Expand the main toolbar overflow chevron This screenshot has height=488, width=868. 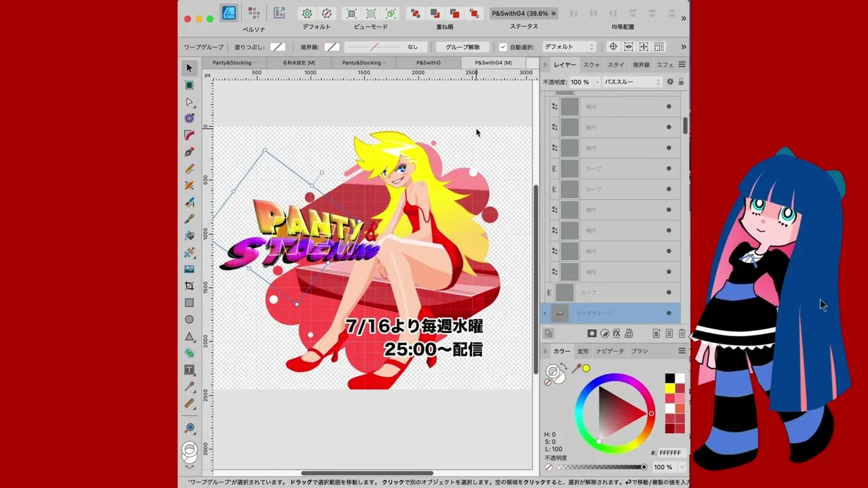pyautogui.click(x=684, y=18)
